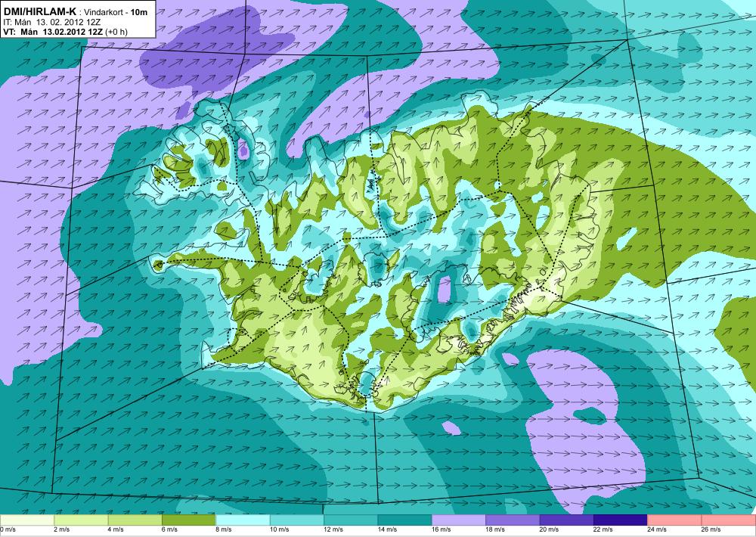The image size is (756, 537).
Task: Click the "6 m/s" legend label
Action: pos(169,529)
